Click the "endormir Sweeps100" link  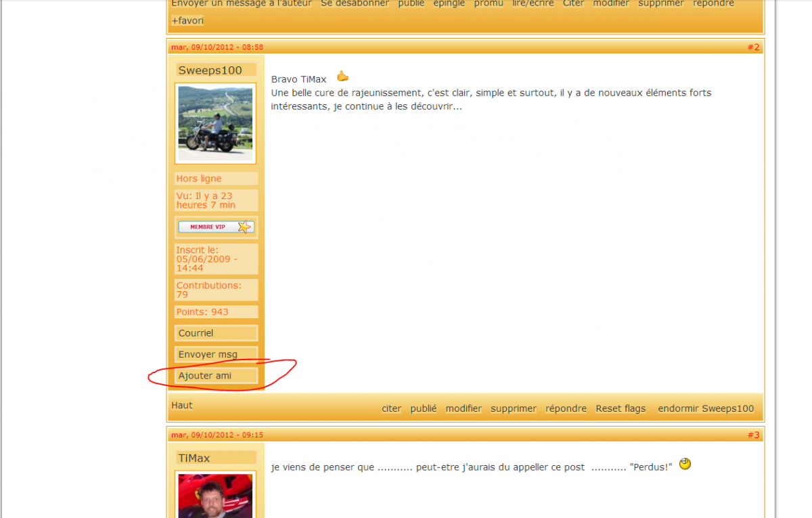(706, 408)
